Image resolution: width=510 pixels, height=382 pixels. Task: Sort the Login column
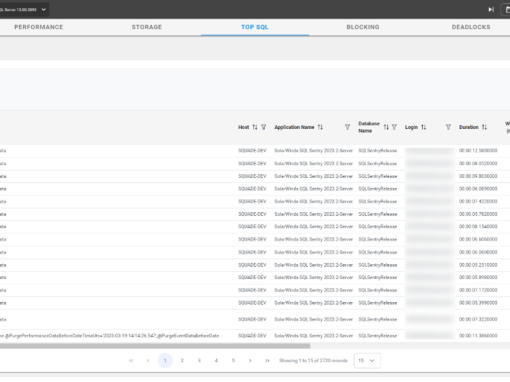tap(424, 127)
